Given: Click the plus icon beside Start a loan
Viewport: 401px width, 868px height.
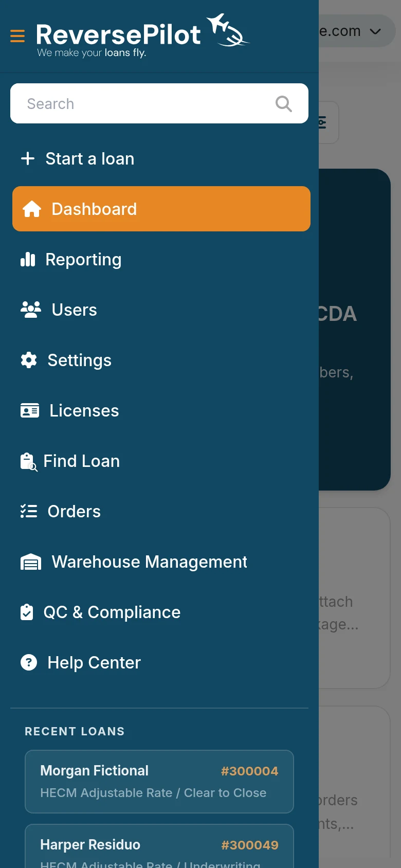Looking at the screenshot, I should (28, 158).
